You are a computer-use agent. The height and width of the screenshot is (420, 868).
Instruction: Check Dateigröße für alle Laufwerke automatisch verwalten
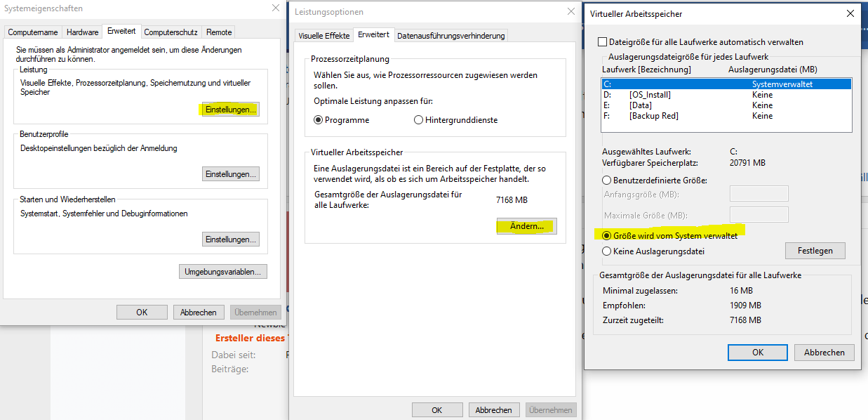point(601,42)
